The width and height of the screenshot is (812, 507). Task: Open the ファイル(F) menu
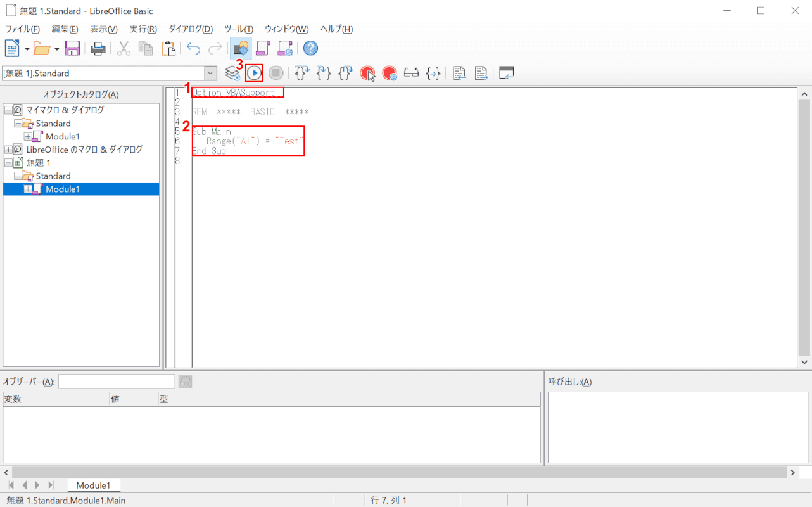point(23,29)
